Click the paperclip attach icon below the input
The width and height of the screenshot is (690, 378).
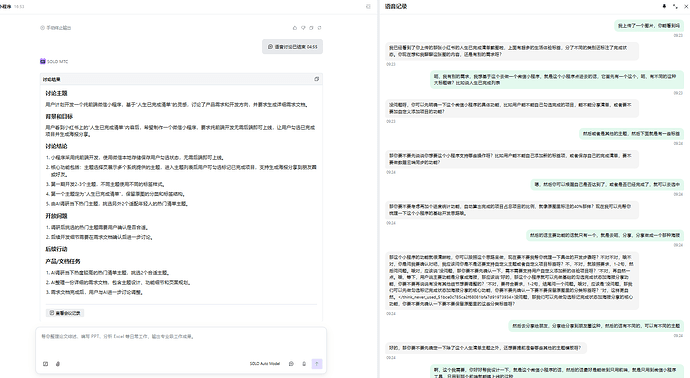(x=58, y=364)
